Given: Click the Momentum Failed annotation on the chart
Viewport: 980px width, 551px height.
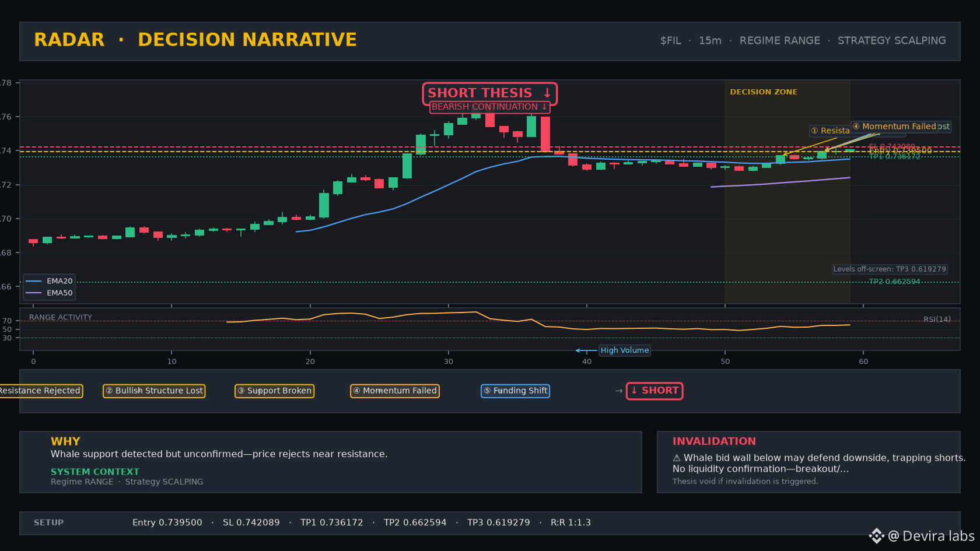Looking at the screenshot, I should [894, 127].
